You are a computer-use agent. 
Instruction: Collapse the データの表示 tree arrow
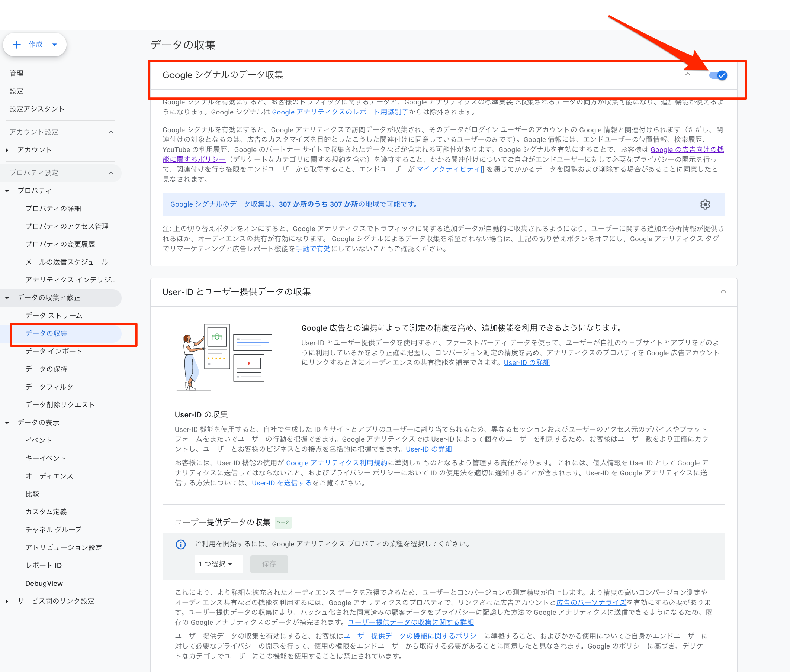pos(7,423)
